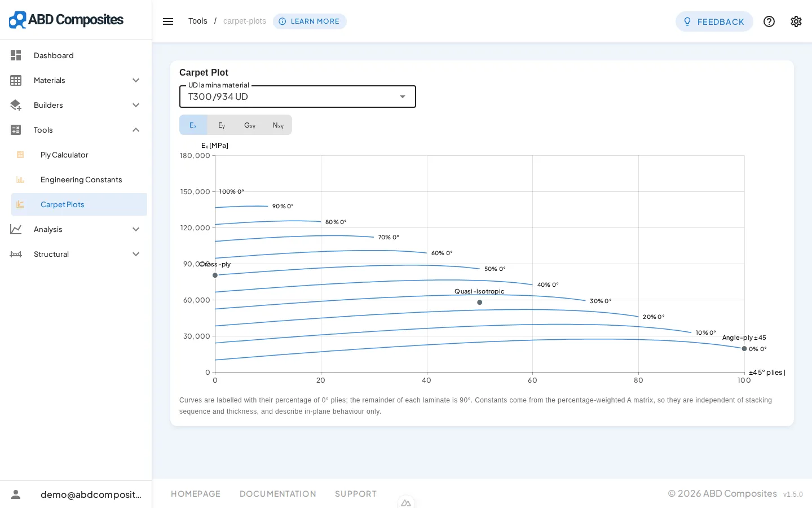This screenshot has width=812, height=508.
Task: Click the 10% 0° curve label
Action: 706,332
